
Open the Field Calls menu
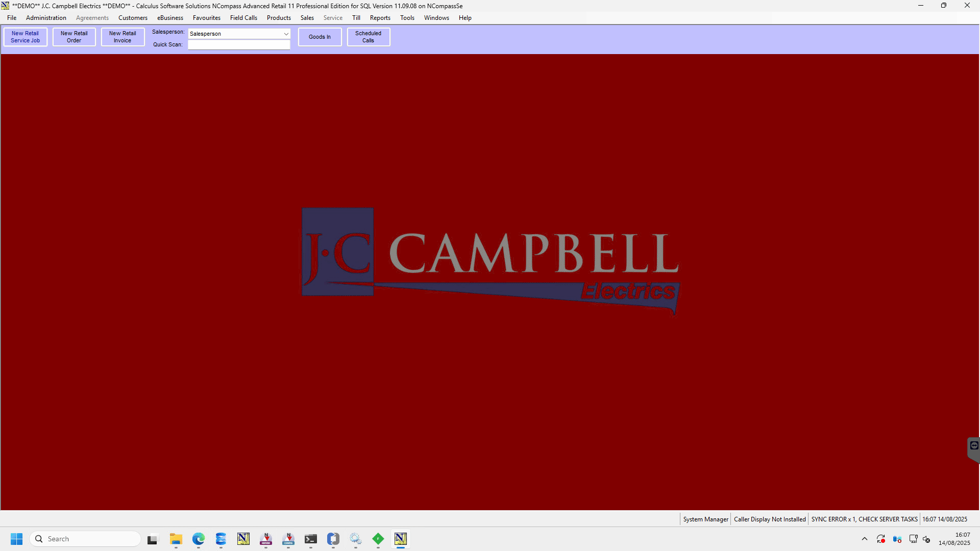click(243, 17)
